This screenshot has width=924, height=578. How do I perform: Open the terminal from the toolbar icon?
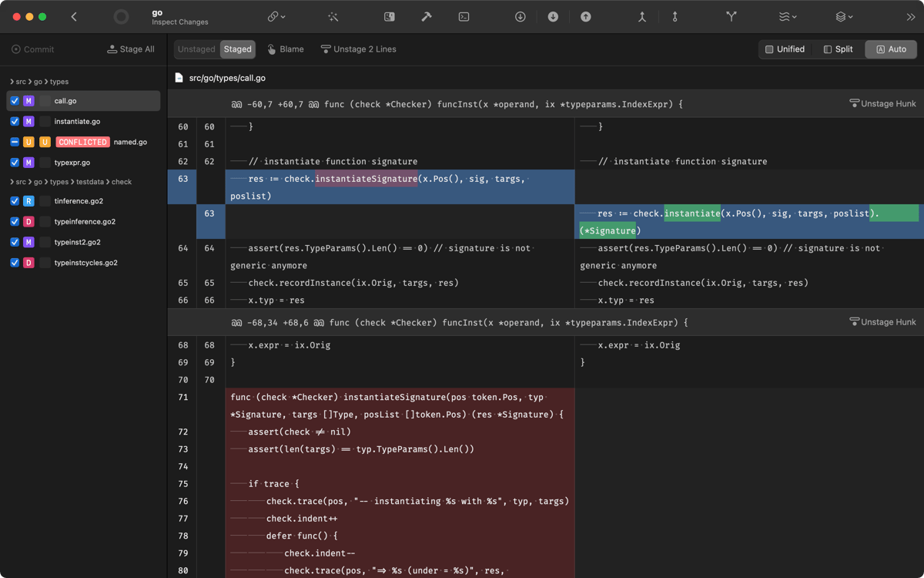pyautogui.click(x=464, y=17)
